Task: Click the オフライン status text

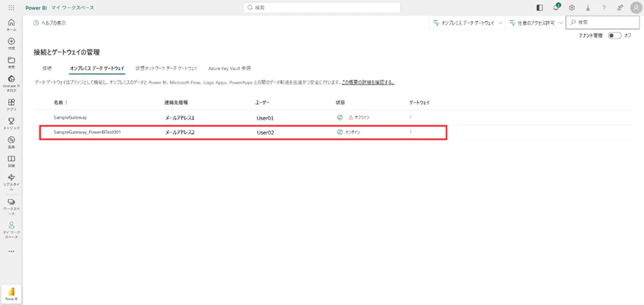Action: click(x=362, y=117)
